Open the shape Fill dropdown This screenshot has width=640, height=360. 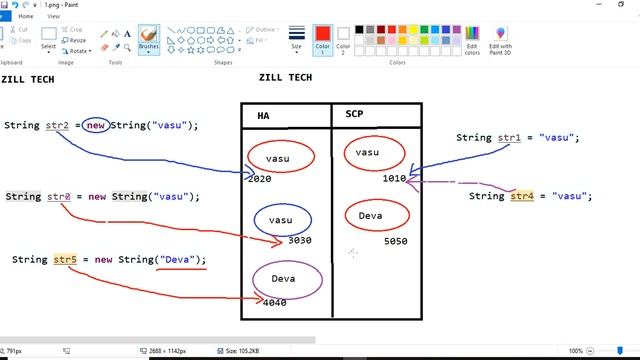pos(257,40)
